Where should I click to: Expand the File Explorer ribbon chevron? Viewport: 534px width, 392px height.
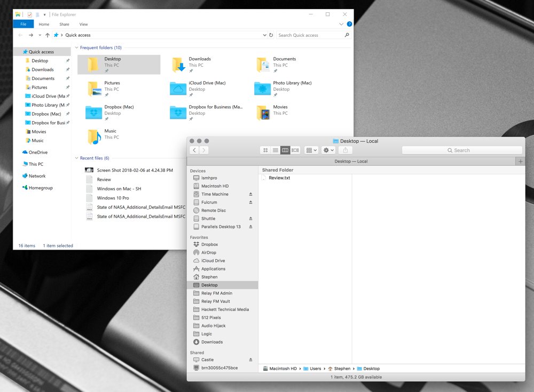[341, 24]
